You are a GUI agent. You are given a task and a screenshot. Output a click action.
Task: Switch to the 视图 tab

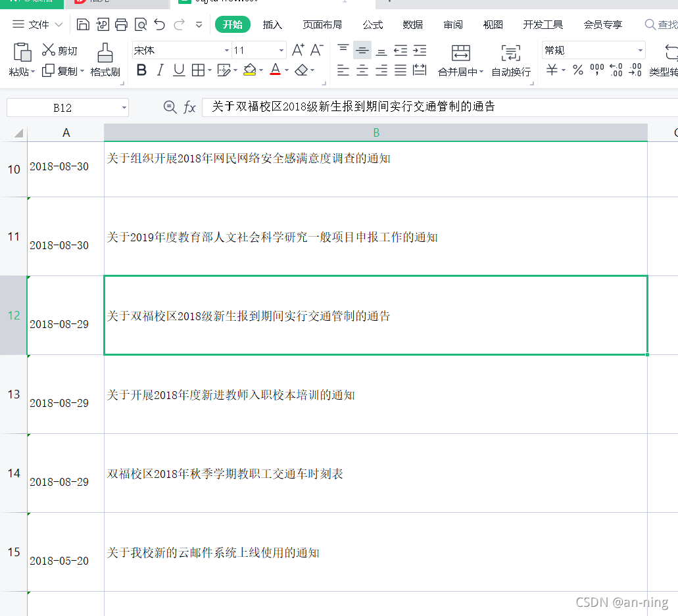pyautogui.click(x=493, y=24)
